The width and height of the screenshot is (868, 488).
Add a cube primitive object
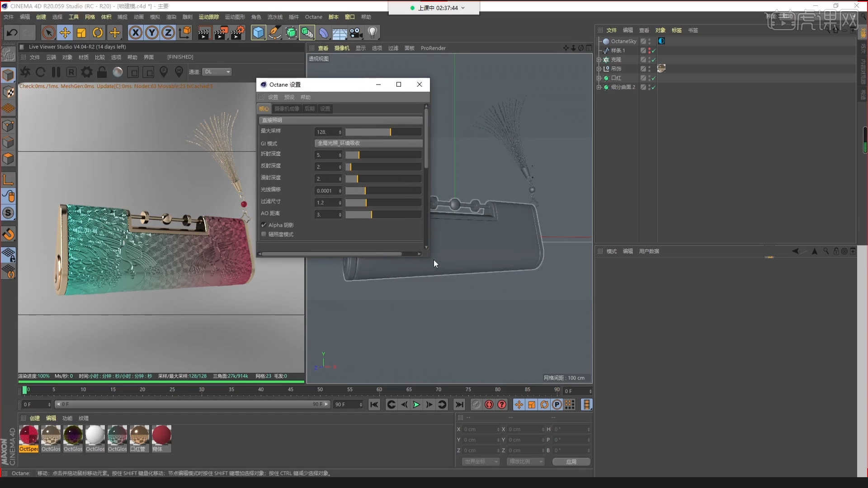click(258, 33)
